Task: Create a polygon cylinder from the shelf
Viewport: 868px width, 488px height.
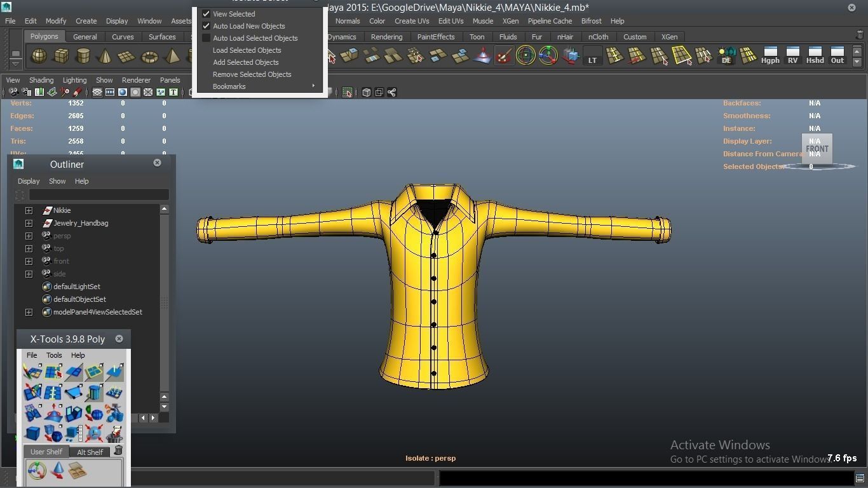Action: [x=83, y=57]
